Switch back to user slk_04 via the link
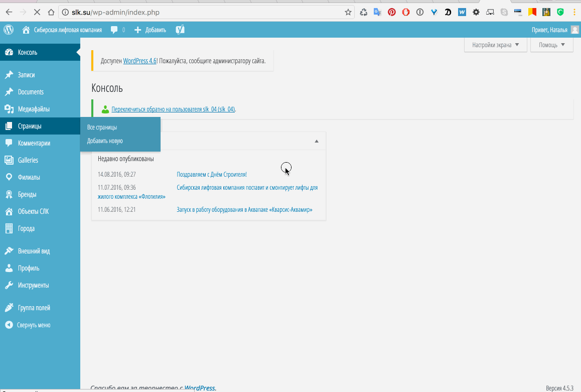 173,109
